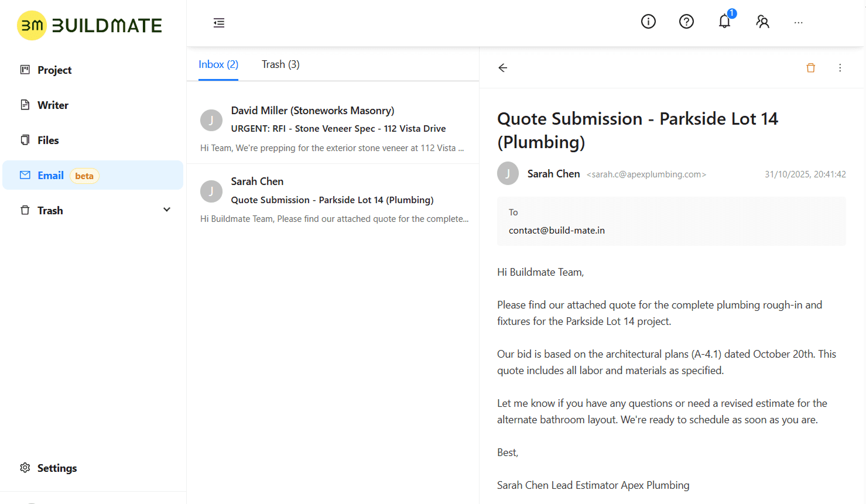Click URGENT: RFI - Stone Veneer Spec subject
The height and width of the screenshot is (504, 866).
[338, 129]
